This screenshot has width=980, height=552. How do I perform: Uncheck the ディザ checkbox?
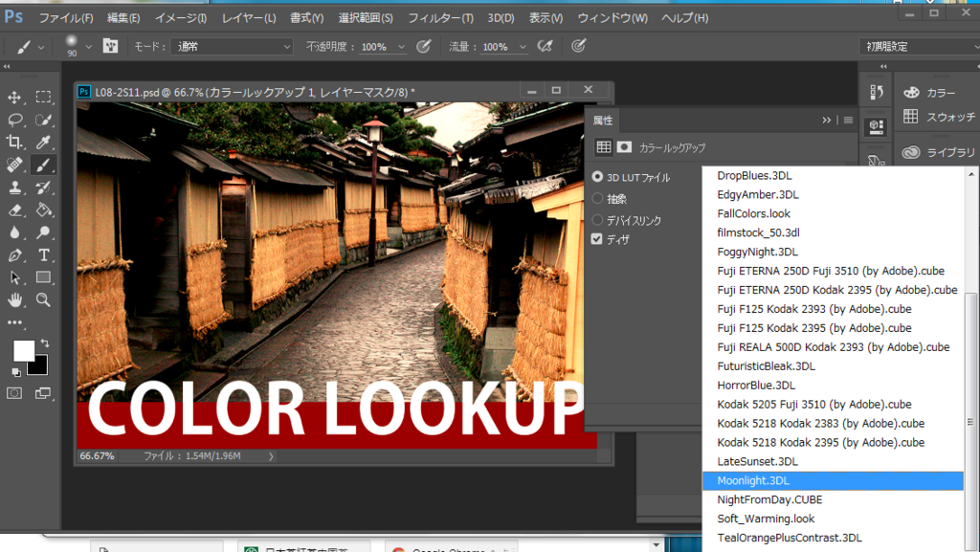click(598, 239)
